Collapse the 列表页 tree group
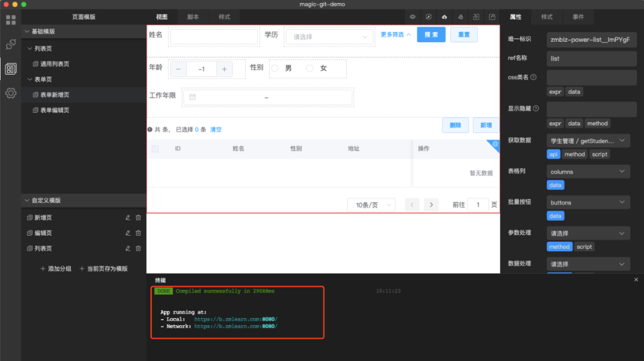This screenshot has height=361, width=644. pos(30,48)
